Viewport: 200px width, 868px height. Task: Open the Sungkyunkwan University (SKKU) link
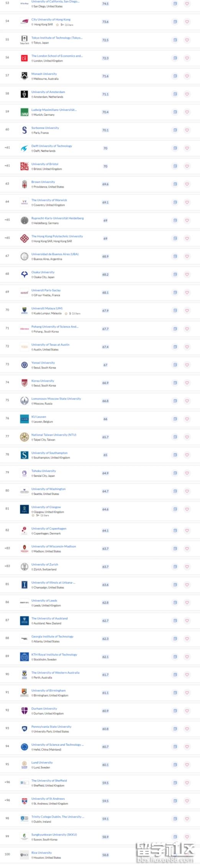[x=54, y=835]
